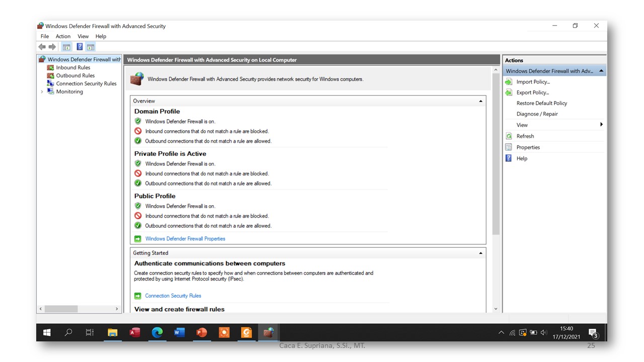Click the Import Policy icon
The height and width of the screenshot is (362, 644).
pyautogui.click(x=509, y=82)
